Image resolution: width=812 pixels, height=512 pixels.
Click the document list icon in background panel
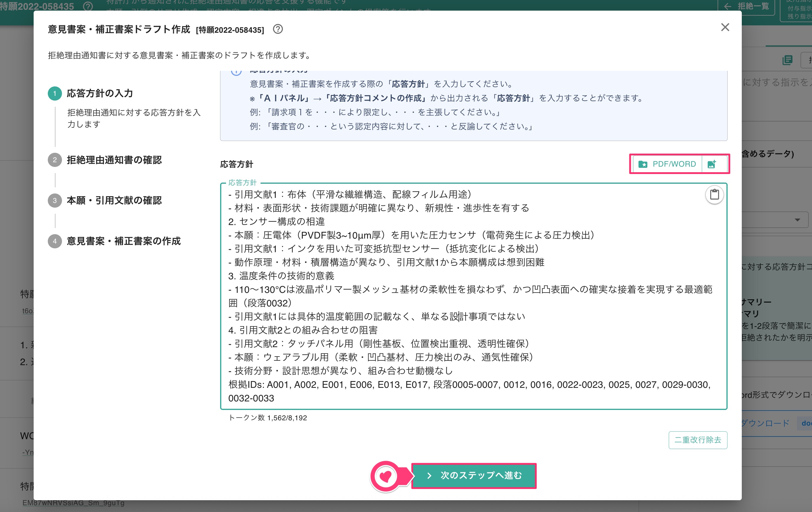(x=788, y=60)
